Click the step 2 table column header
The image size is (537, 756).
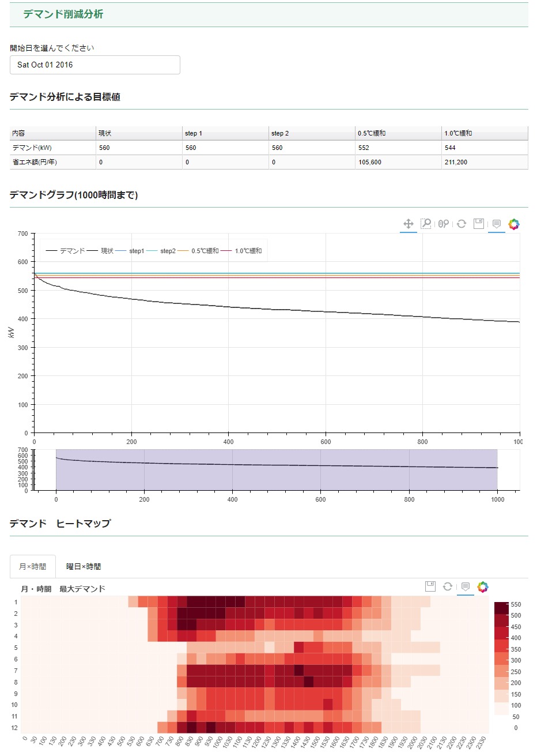[x=312, y=133]
